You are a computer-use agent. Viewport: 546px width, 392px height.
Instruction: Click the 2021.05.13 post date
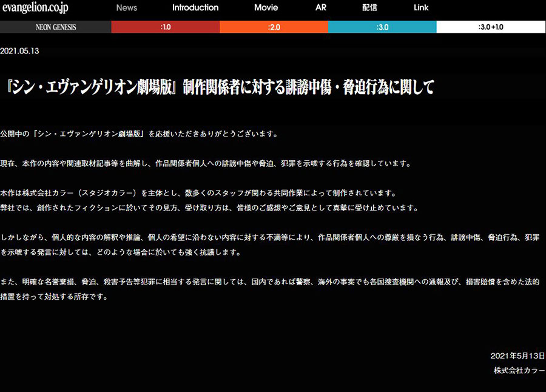coord(20,52)
